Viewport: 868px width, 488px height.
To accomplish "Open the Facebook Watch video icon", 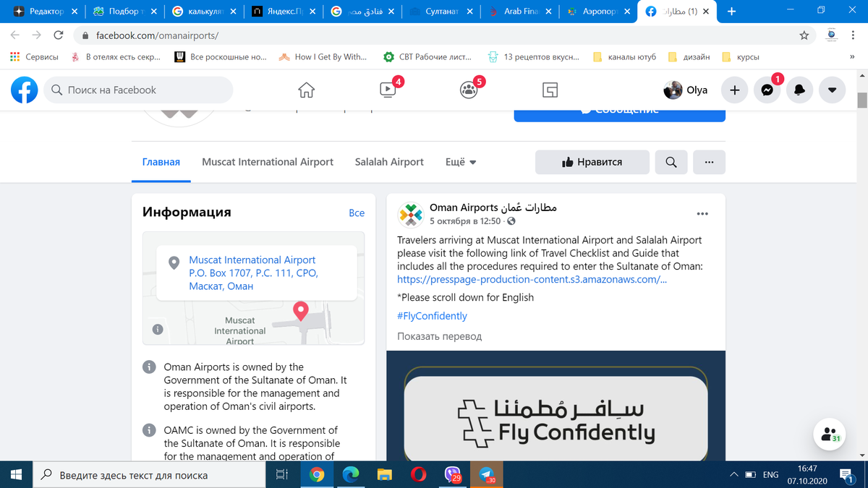I will [388, 90].
